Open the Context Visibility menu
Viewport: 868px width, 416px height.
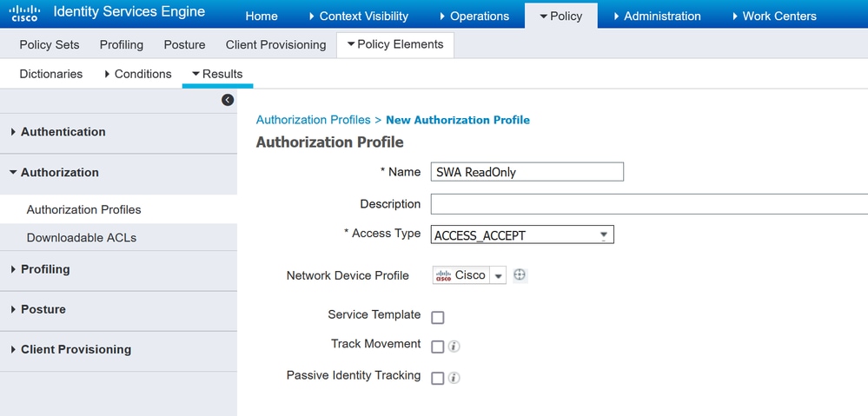click(358, 16)
